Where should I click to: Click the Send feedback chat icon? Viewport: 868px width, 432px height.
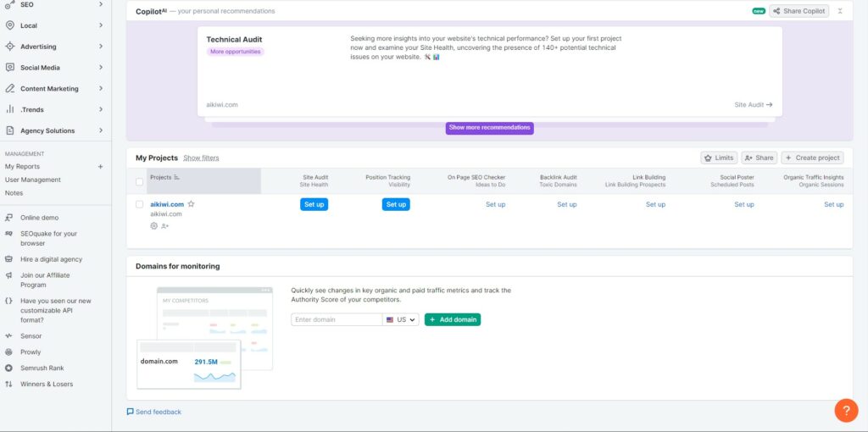pyautogui.click(x=130, y=412)
